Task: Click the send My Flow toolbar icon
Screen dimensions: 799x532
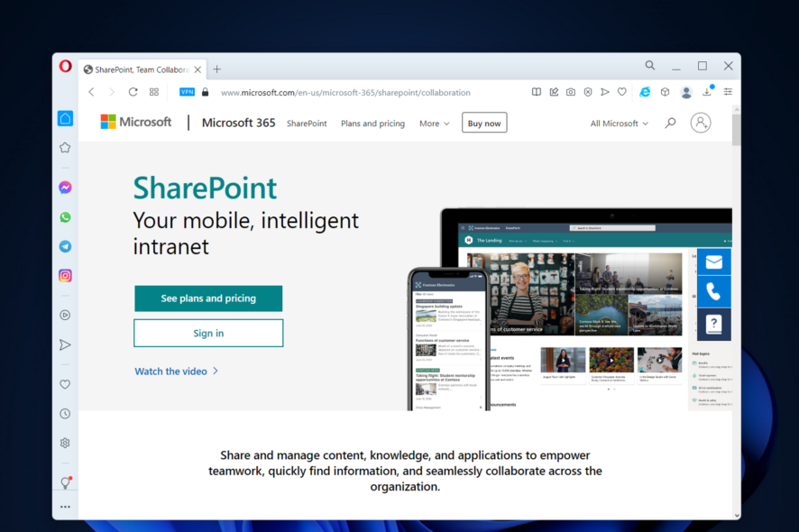Action: pyautogui.click(x=605, y=92)
